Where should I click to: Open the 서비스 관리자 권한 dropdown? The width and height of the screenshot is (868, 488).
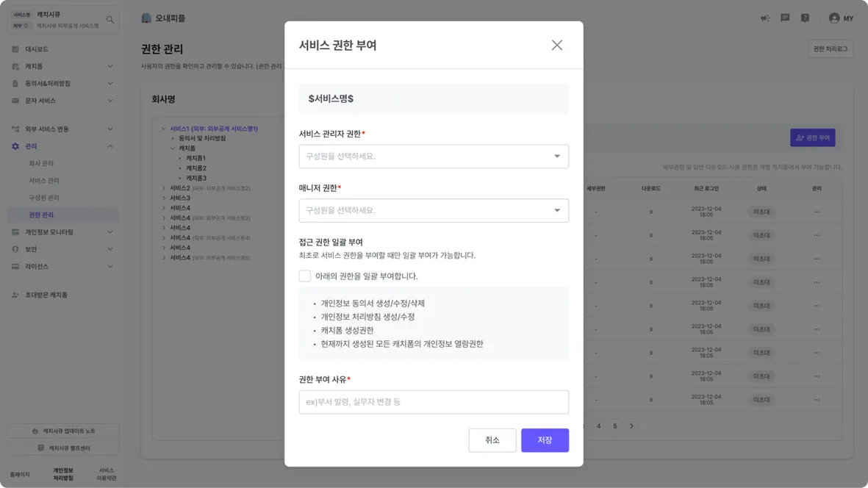pos(434,157)
